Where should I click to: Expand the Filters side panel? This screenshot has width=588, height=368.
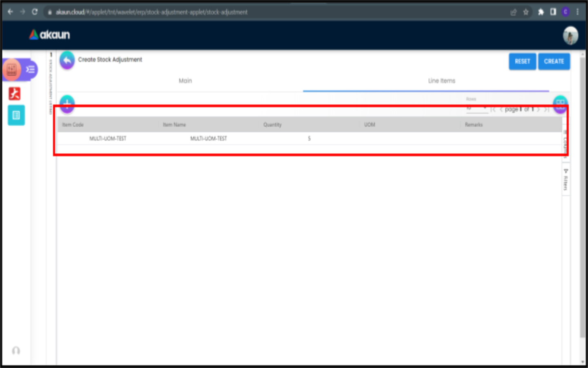(x=566, y=180)
